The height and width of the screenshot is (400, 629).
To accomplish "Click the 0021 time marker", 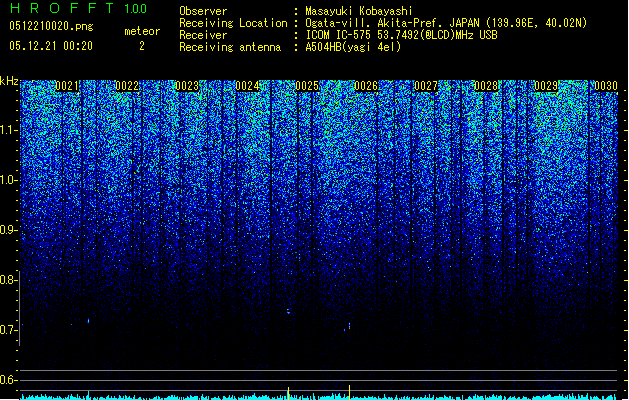I will pos(67,86).
